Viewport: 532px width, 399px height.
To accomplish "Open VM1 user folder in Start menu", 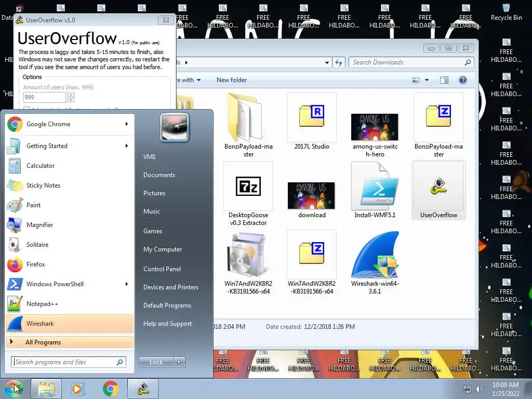I will click(x=149, y=157).
